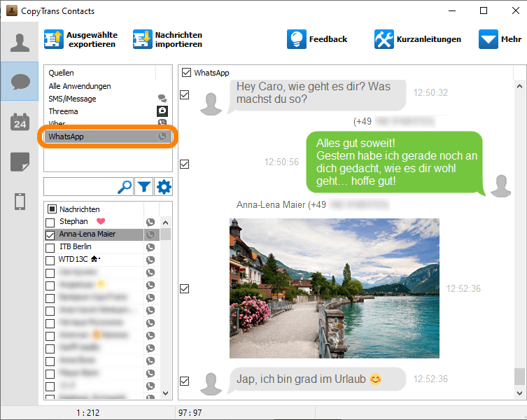
Task: Click the Nachrichten importieren import icon
Action: point(143,39)
